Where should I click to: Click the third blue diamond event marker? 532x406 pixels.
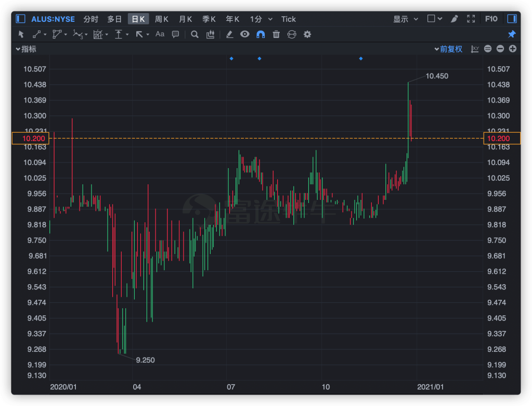pyautogui.click(x=361, y=59)
